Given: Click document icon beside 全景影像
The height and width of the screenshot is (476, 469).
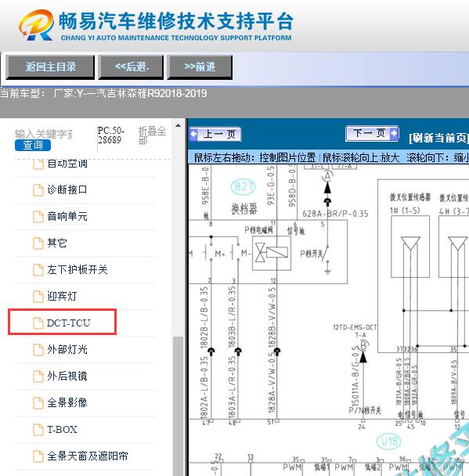Looking at the screenshot, I should 38,403.
